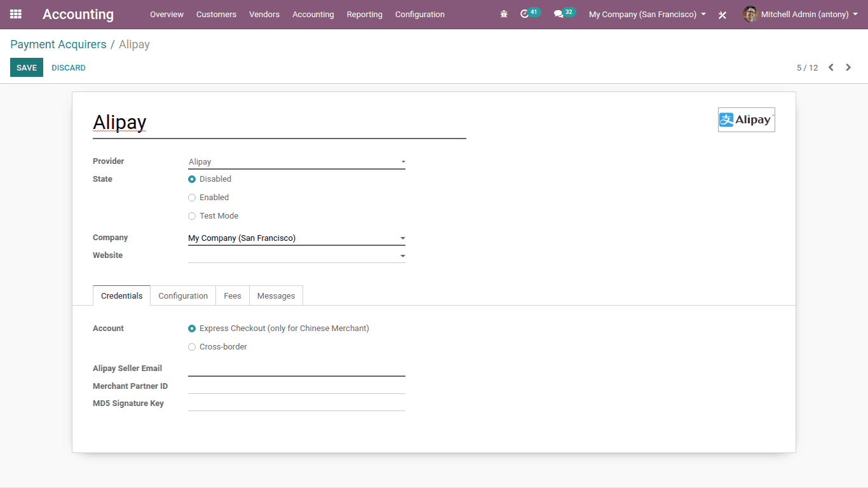The image size is (868, 488).
Task: Open the Reporting menu
Action: (365, 14)
